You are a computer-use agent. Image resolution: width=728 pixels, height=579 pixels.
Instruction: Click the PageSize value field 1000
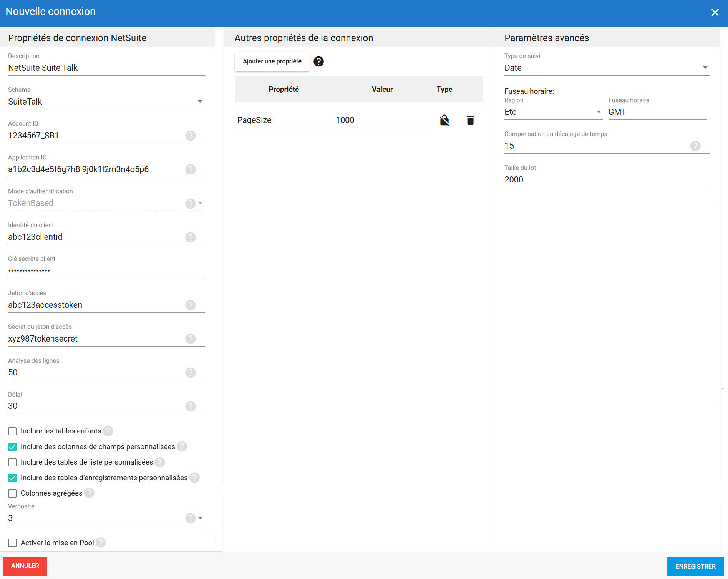pyautogui.click(x=382, y=120)
